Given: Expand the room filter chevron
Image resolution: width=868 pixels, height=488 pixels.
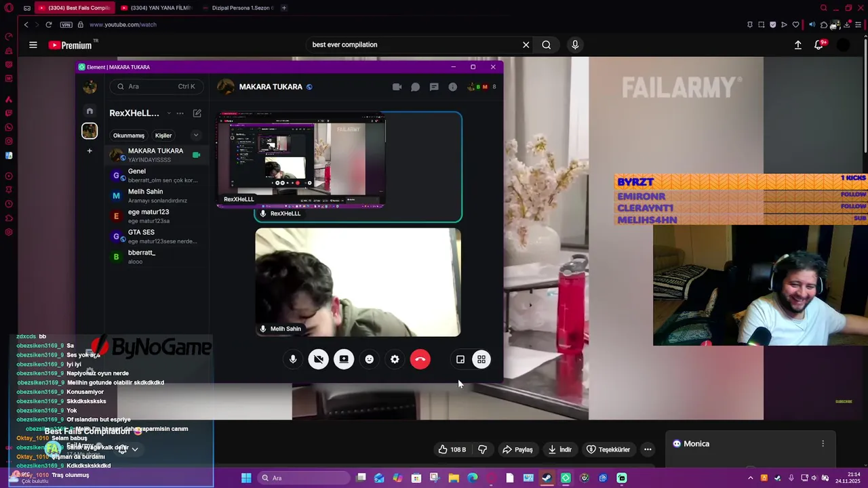Looking at the screenshot, I should pos(195,135).
